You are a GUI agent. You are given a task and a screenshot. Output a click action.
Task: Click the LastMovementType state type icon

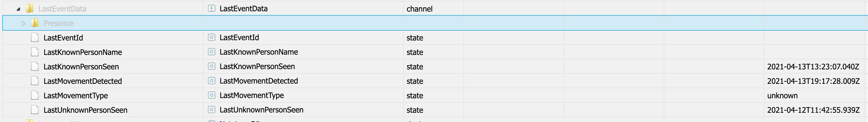click(211, 95)
